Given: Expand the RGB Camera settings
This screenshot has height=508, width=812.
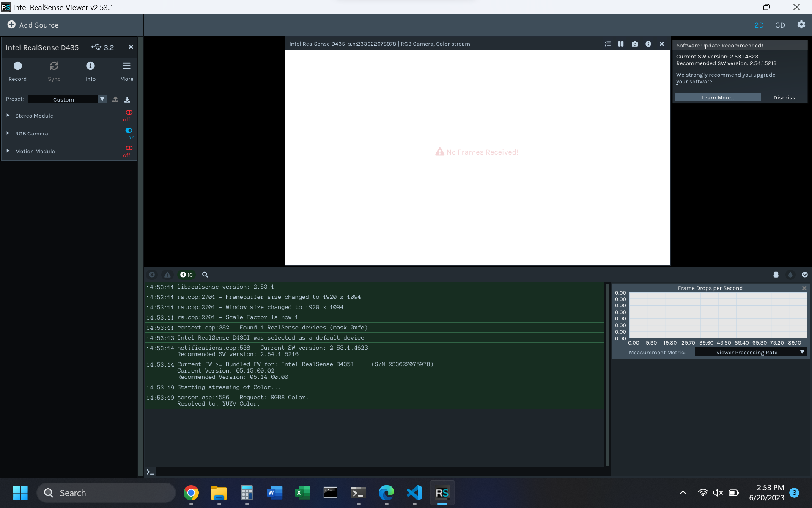Looking at the screenshot, I should [x=7, y=133].
